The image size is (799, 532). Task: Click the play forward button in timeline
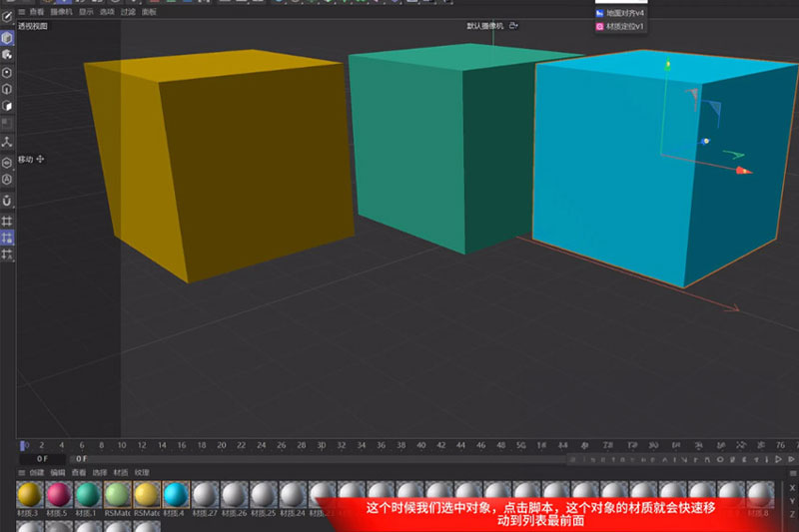[x=779, y=459]
